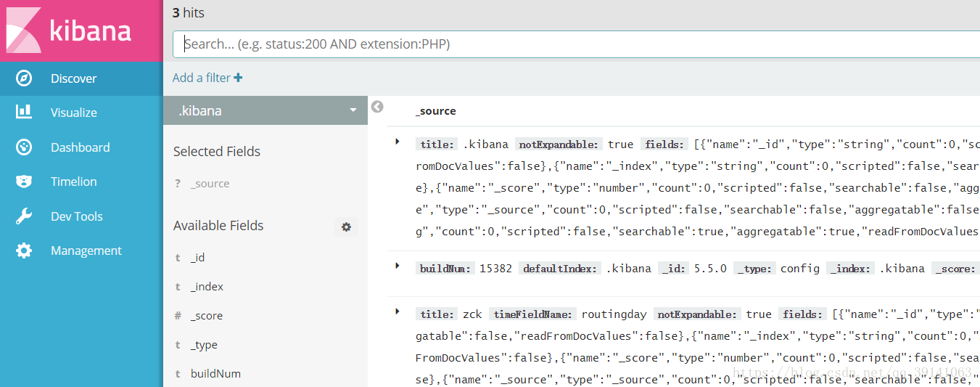
Task: Click the 15382 value
Action: coord(496,269)
